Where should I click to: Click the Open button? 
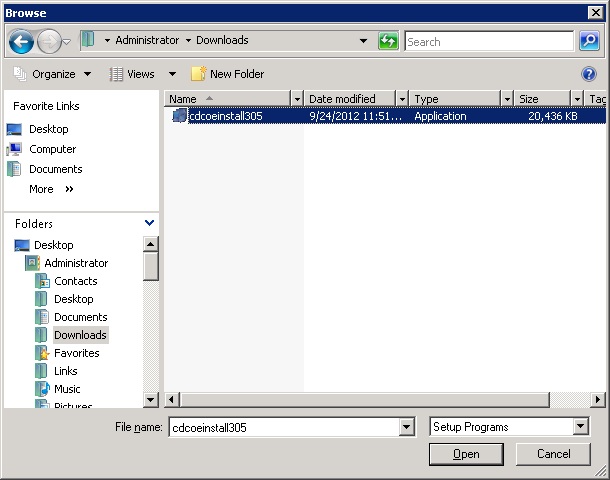click(x=466, y=454)
